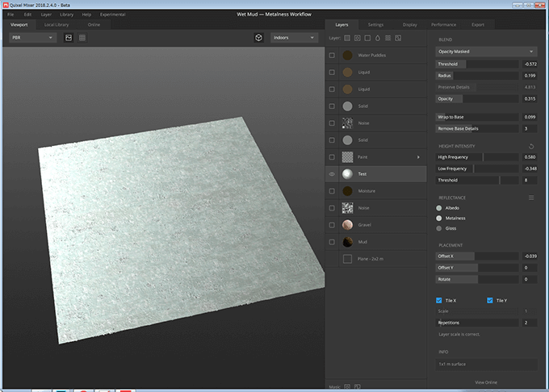549x392 pixels.
Task: Toggle visibility of the Moisture layer
Action: pyautogui.click(x=332, y=191)
